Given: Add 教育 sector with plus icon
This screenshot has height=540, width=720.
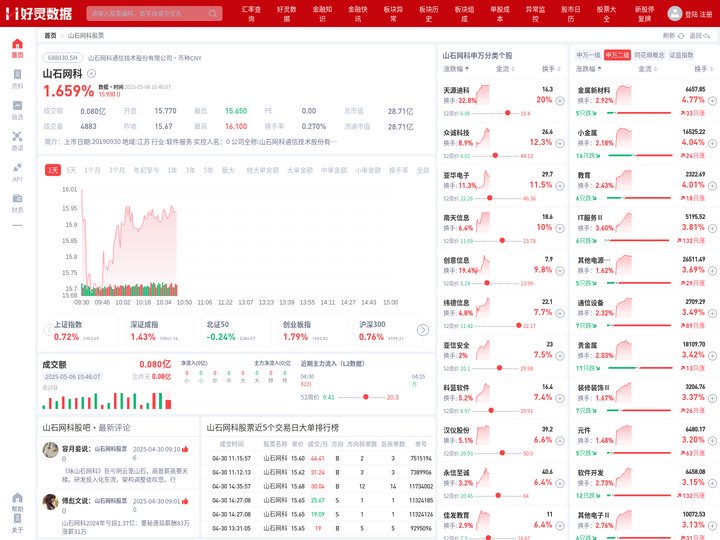Looking at the screenshot, I should click(x=712, y=186).
